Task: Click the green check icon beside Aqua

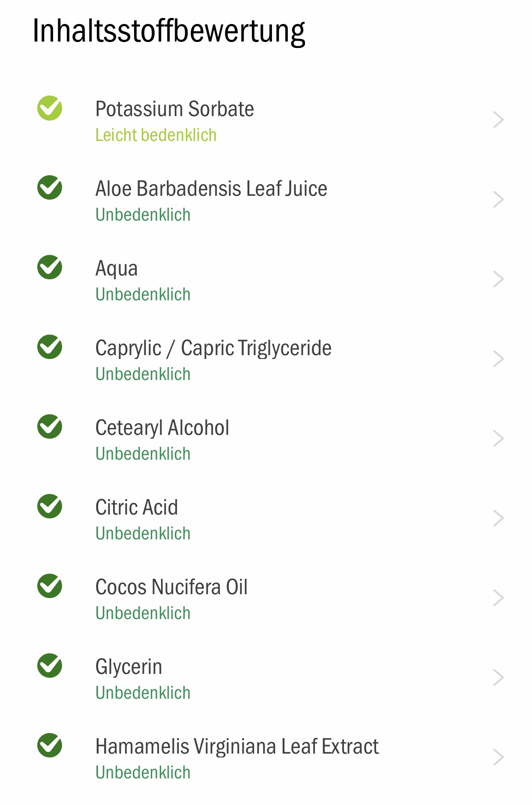Action: coord(50,267)
